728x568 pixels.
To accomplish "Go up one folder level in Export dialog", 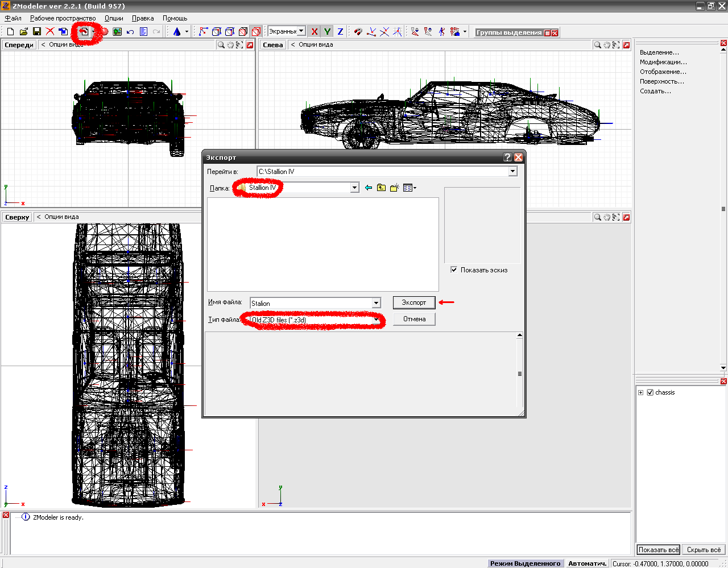I will (x=381, y=188).
